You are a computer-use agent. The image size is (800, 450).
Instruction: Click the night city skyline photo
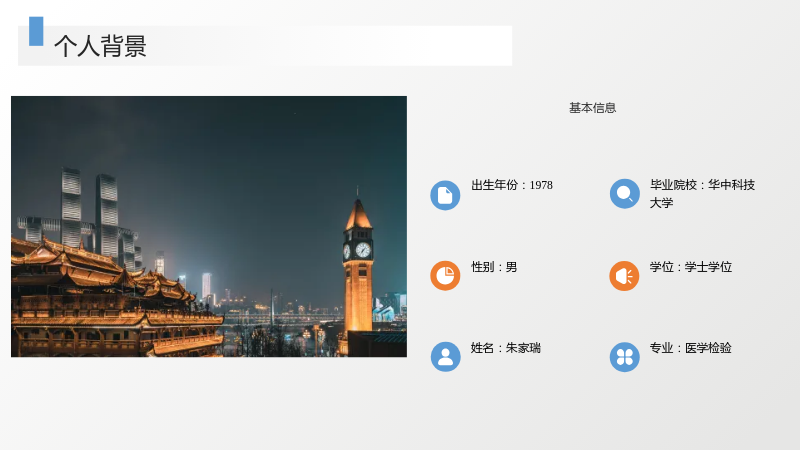[x=209, y=227]
